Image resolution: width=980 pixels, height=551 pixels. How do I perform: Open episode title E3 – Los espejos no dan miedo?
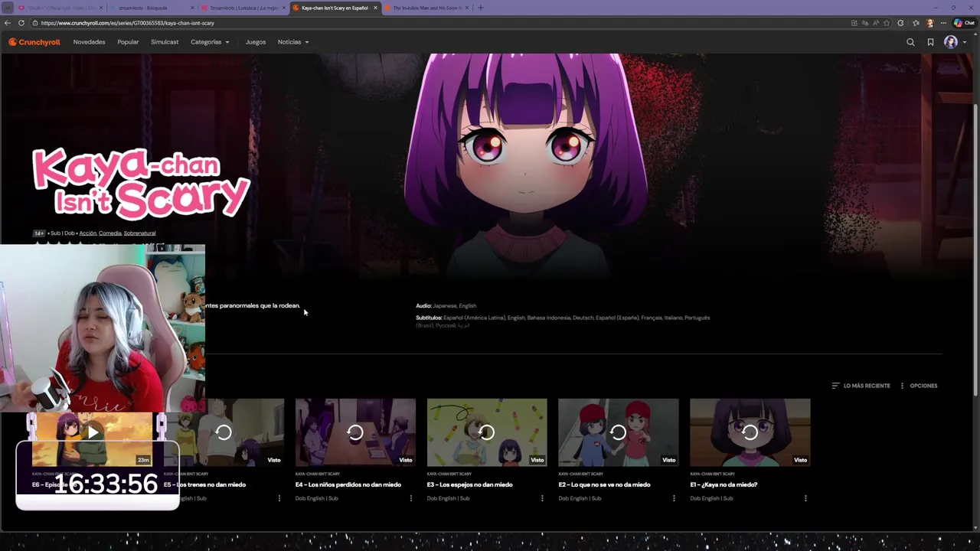tap(470, 484)
